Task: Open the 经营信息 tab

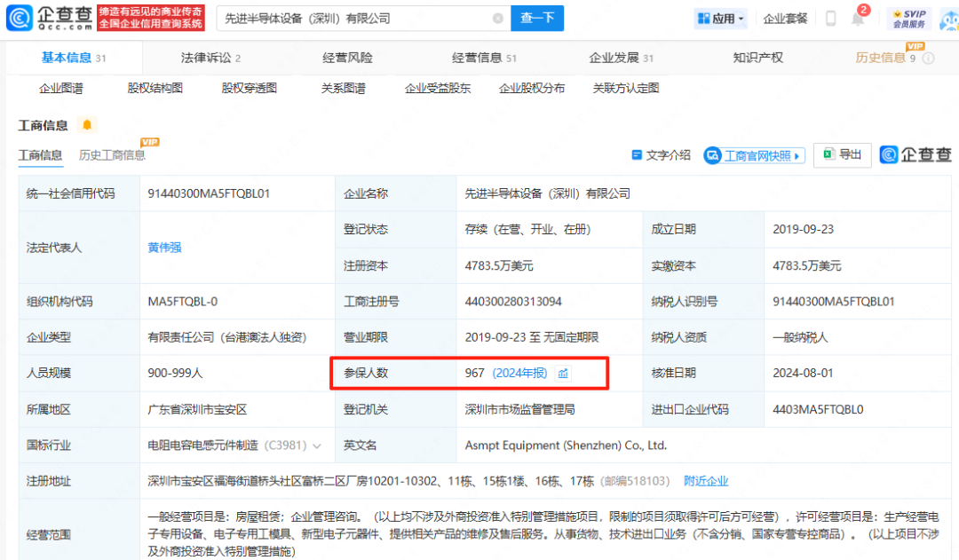Action: coord(484,58)
